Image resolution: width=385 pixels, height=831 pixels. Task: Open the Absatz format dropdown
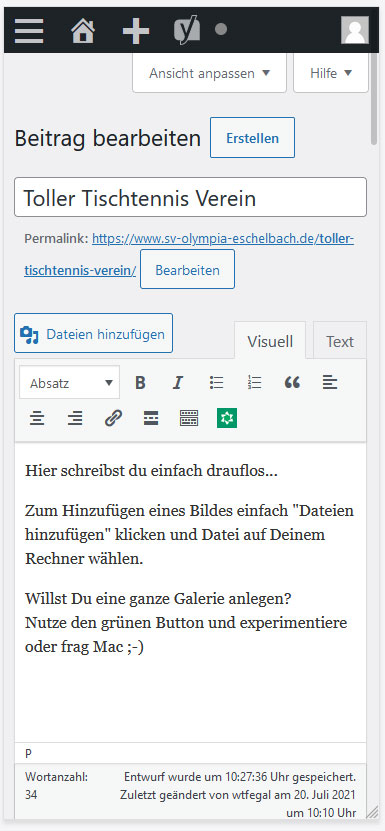click(69, 383)
